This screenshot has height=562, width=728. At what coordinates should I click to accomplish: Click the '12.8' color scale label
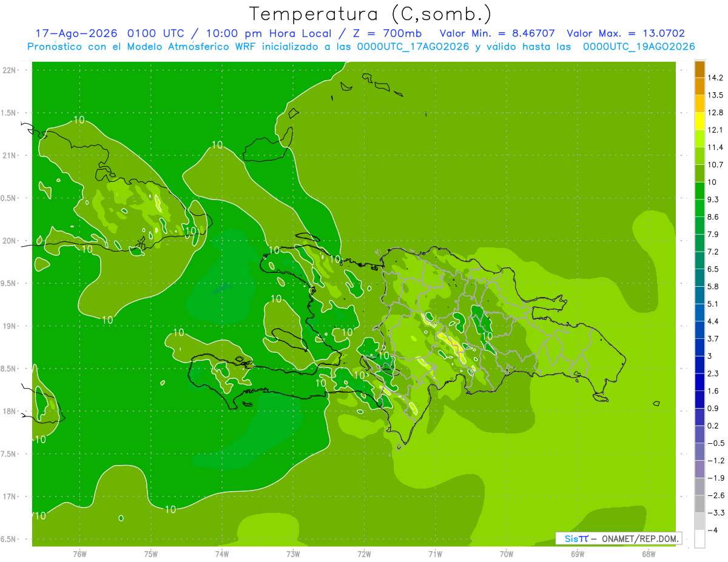pos(715,113)
